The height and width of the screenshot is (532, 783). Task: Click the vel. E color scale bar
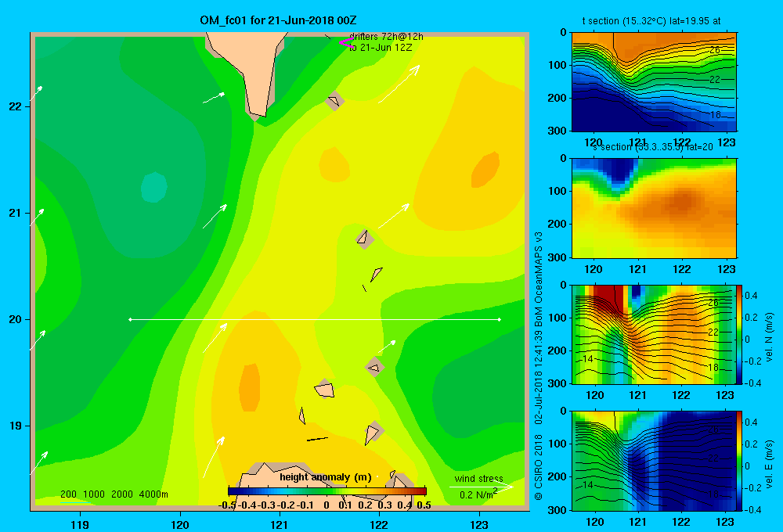pos(740,461)
